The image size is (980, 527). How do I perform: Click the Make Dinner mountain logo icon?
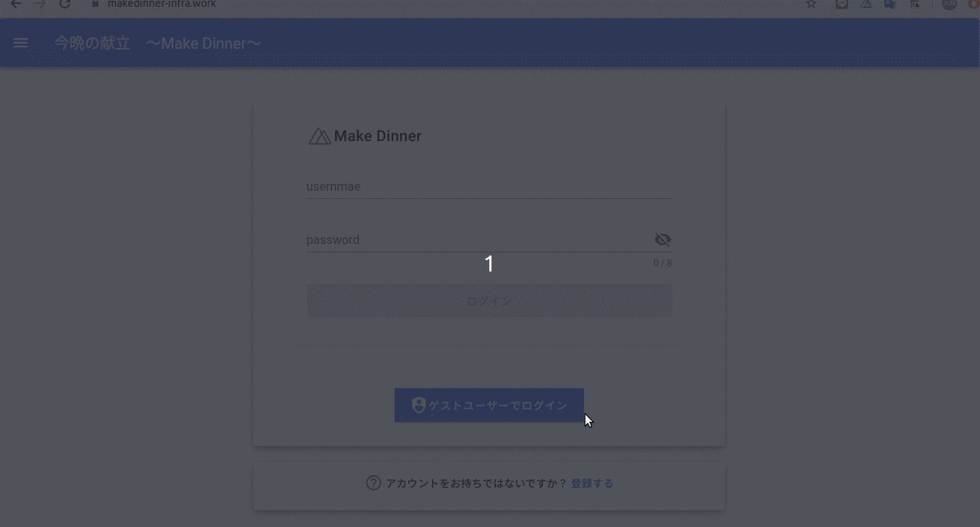[x=319, y=137]
